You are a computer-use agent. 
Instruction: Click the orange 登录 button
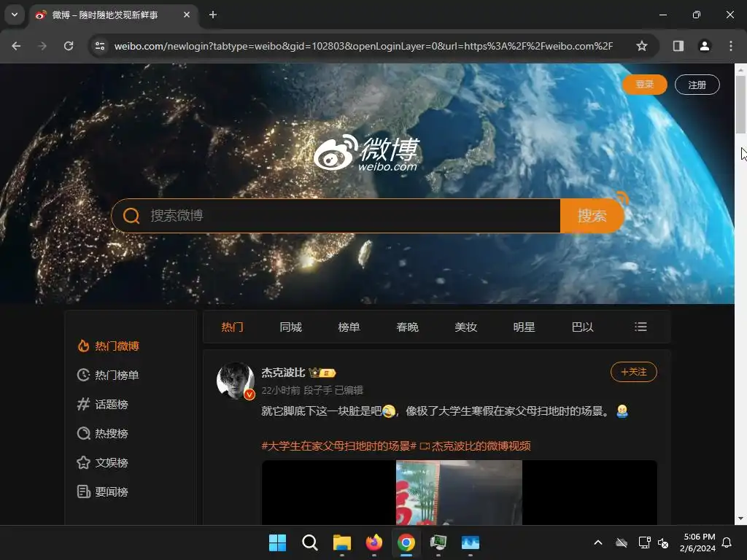tap(645, 85)
